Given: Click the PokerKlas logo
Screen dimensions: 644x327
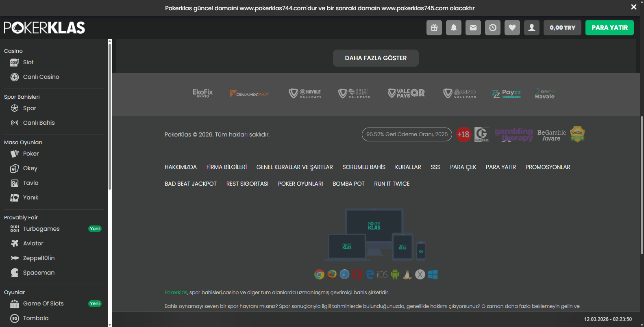Looking at the screenshot, I should pos(44,28).
